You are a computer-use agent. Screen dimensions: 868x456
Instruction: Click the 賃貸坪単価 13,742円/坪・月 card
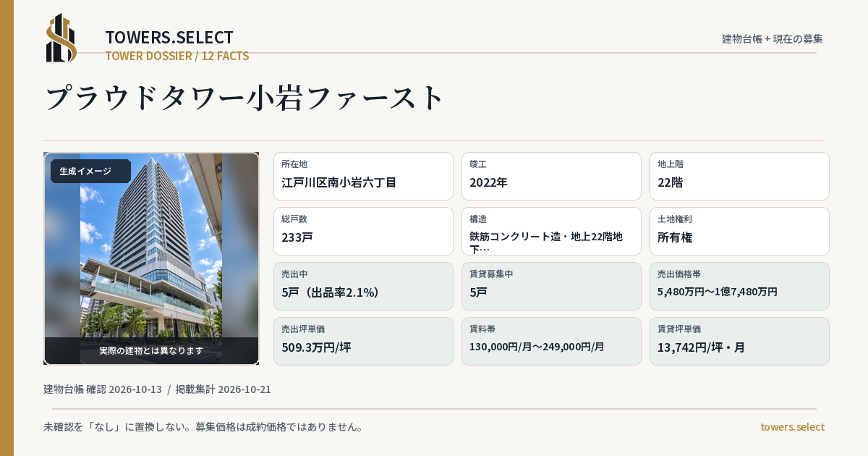[739, 341]
